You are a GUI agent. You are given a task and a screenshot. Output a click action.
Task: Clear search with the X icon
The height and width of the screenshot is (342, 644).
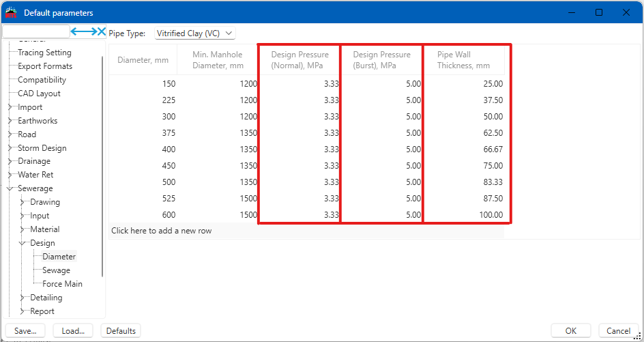(102, 31)
